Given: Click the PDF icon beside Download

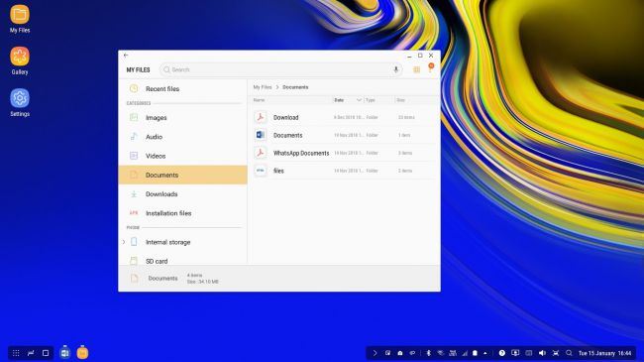Looking at the screenshot, I should [x=260, y=117].
